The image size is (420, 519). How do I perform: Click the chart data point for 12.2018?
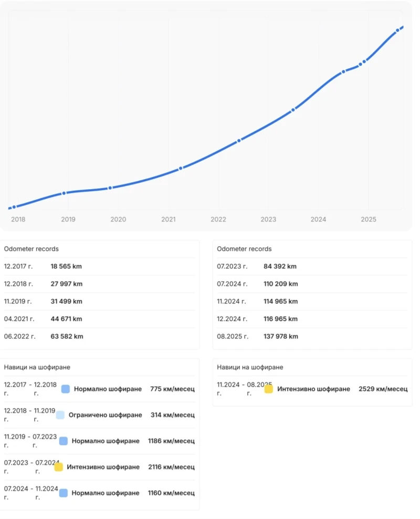64,193
